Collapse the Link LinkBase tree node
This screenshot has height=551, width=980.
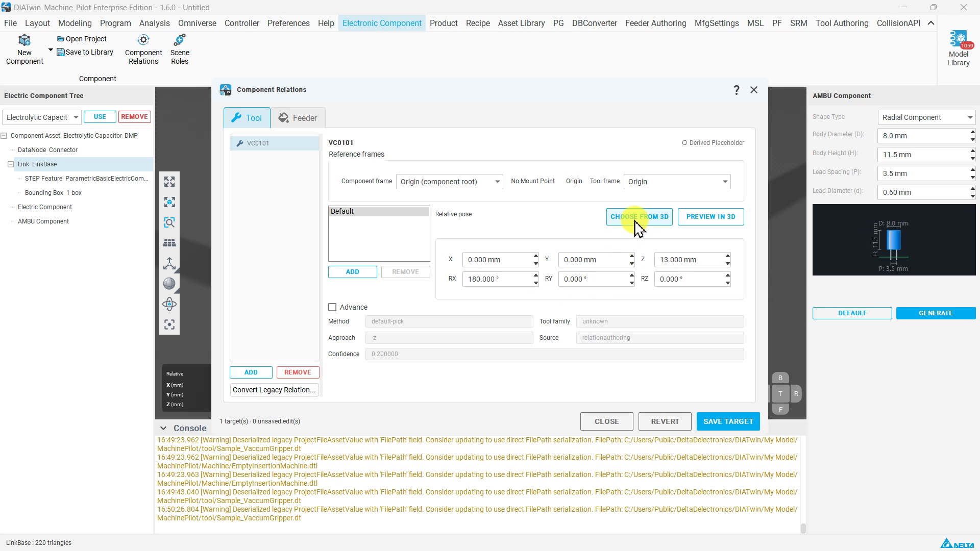pos(11,164)
